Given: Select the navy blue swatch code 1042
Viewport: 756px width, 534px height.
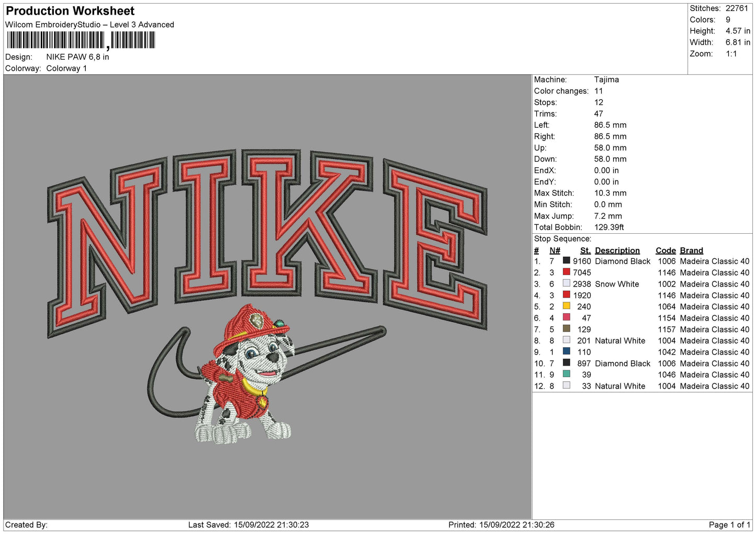Looking at the screenshot, I should pos(566,351).
